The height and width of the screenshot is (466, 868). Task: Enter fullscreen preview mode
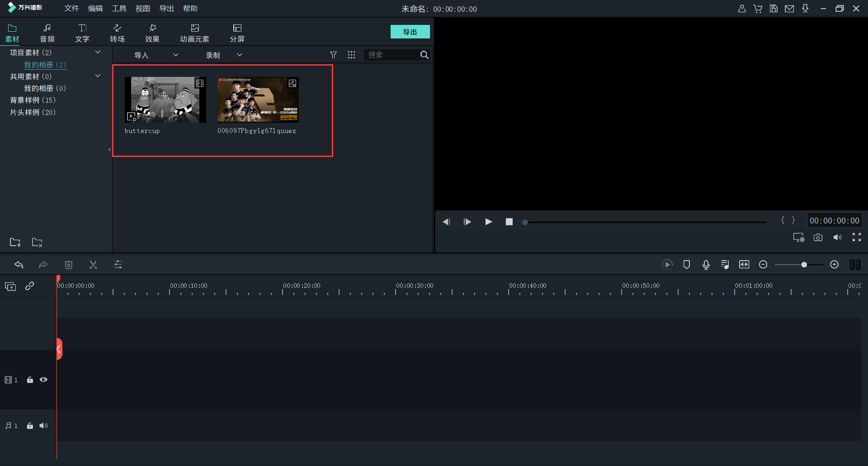pyautogui.click(x=856, y=238)
